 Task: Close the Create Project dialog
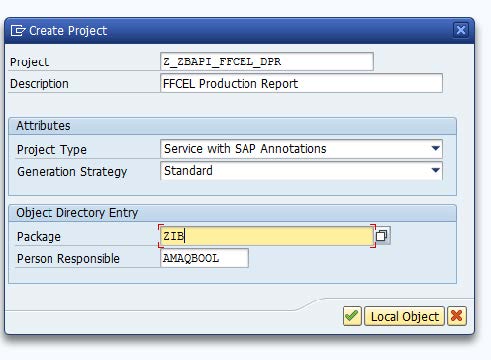(x=461, y=30)
